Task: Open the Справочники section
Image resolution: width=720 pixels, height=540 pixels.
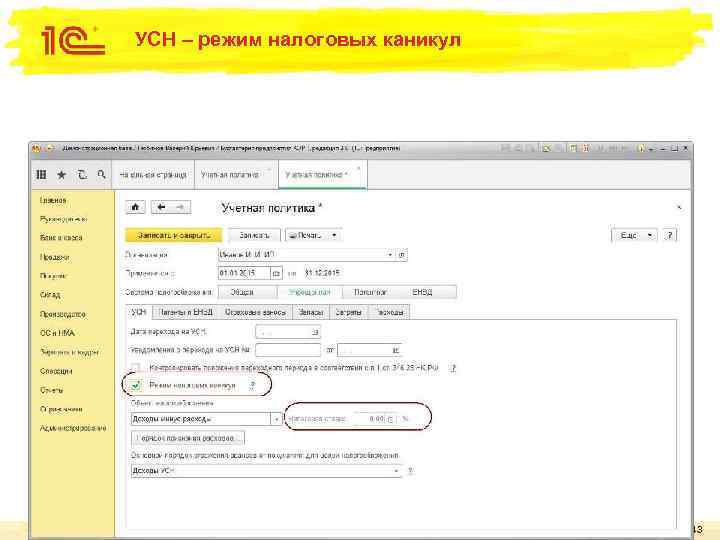Action: [x=62, y=409]
